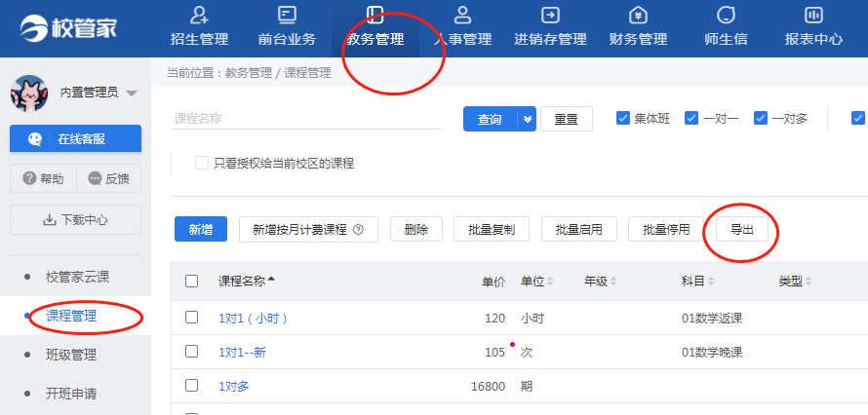Toggle the 一对一 checkbox
This screenshot has width=868, height=415.
pos(691,118)
